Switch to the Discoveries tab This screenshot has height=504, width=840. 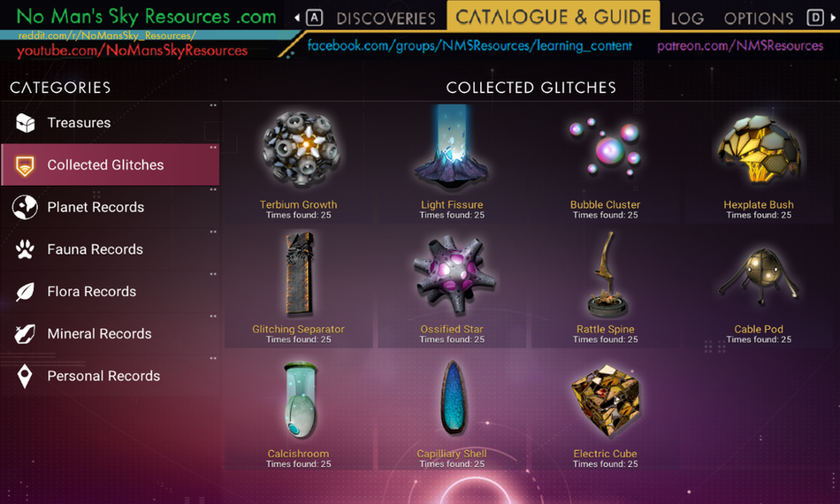click(x=386, y=19)
